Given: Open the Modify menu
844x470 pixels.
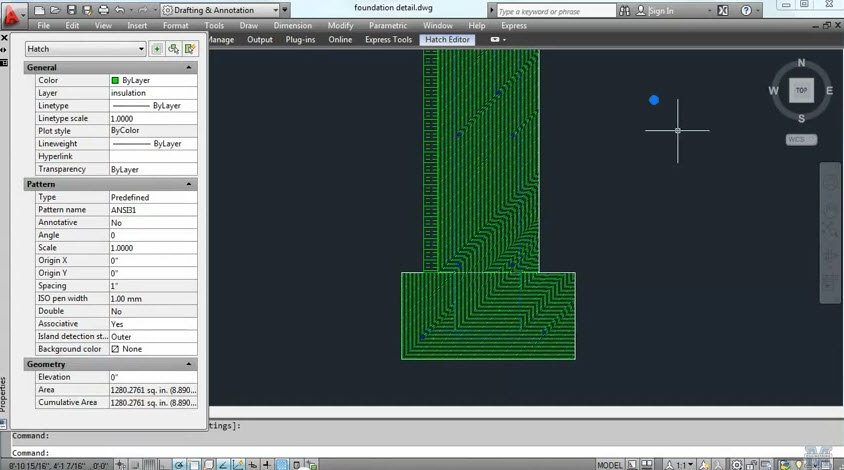Looking at the screenshot, I should pos(340,25).
